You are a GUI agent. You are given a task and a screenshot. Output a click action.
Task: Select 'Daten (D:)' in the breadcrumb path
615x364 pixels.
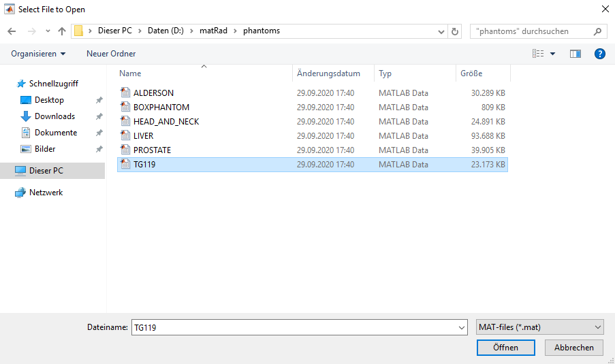(x=165, y=31)
